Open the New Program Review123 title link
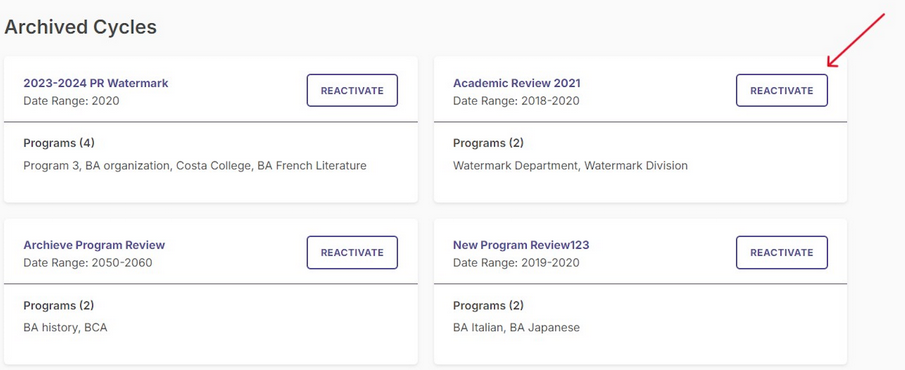This screenshot has height=370, width=905. tap(521, 245)
